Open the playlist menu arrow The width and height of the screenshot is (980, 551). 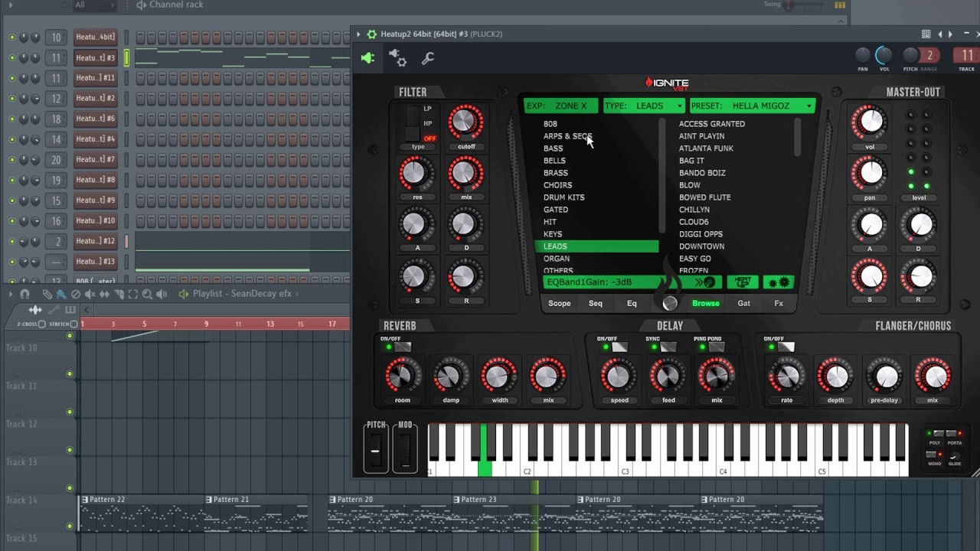click(11, 294)
